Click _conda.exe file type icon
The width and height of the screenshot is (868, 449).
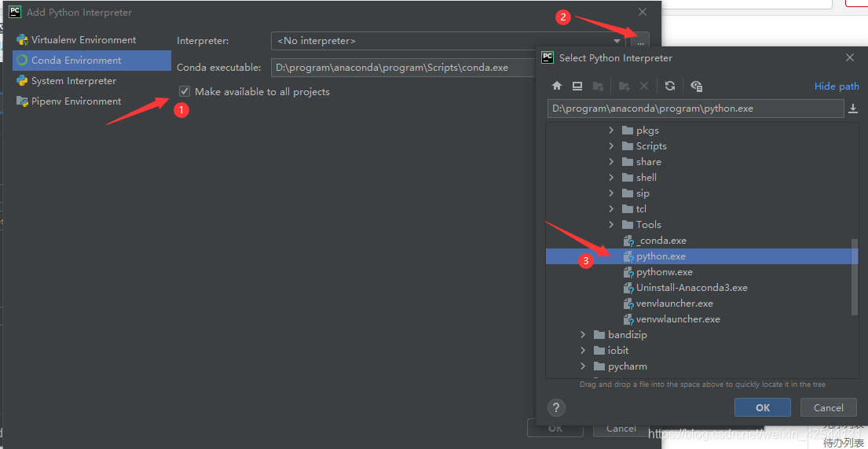point(628,241)
